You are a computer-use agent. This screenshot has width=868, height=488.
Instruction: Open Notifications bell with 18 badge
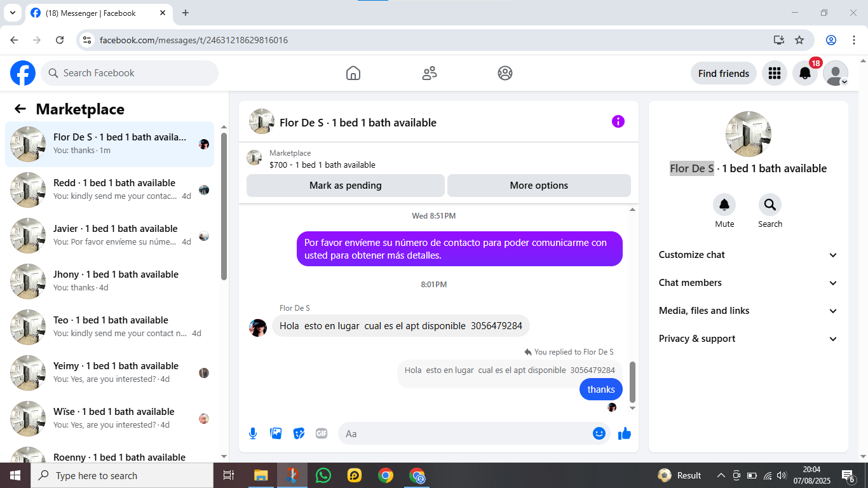(805, 73)
